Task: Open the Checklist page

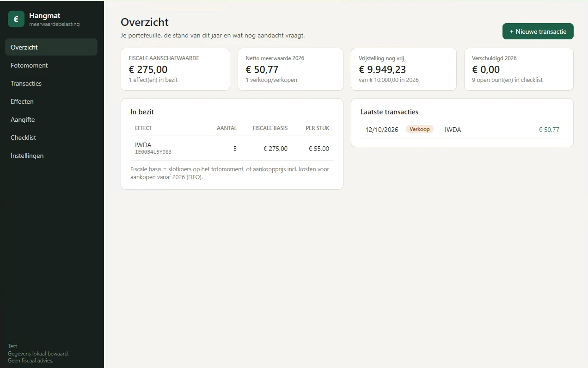Action: point(51,137)
